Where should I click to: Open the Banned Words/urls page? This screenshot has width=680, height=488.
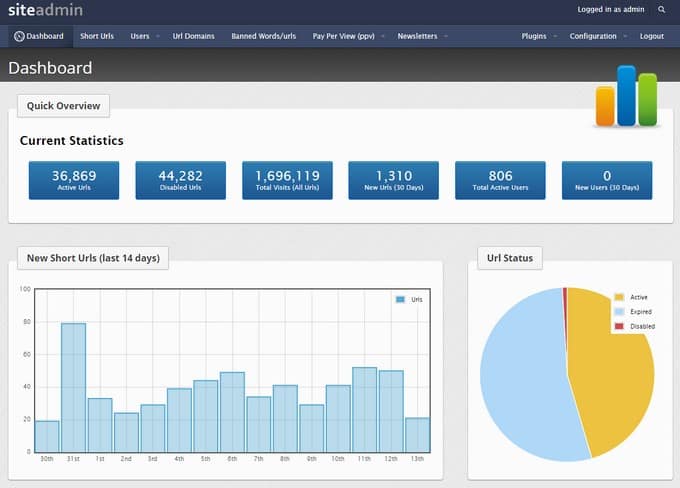263,36
